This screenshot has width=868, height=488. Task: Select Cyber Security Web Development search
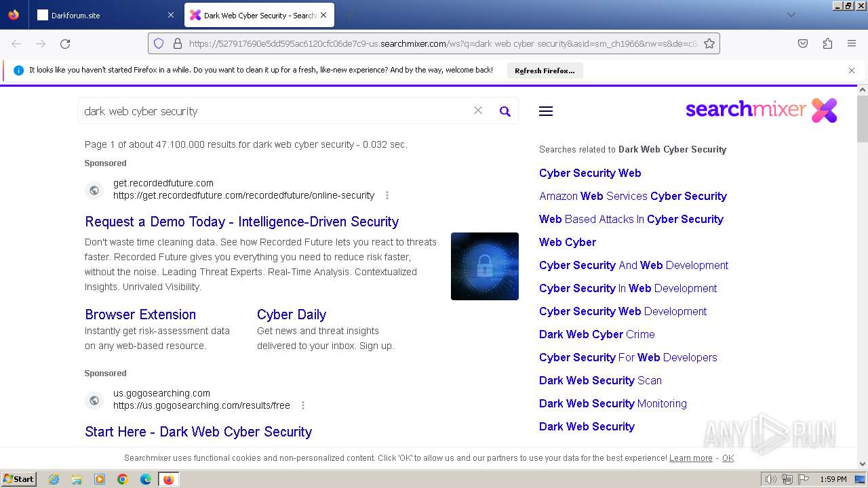pos(623,311)
